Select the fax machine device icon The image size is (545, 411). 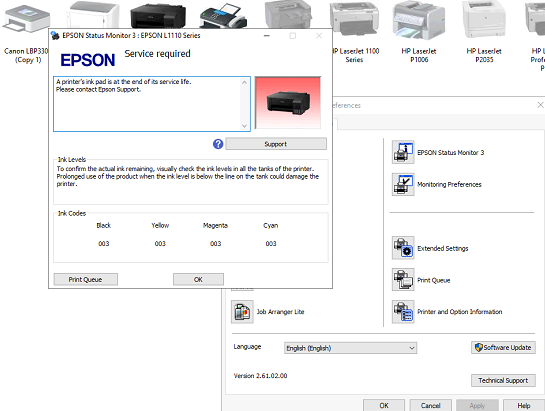223,16
